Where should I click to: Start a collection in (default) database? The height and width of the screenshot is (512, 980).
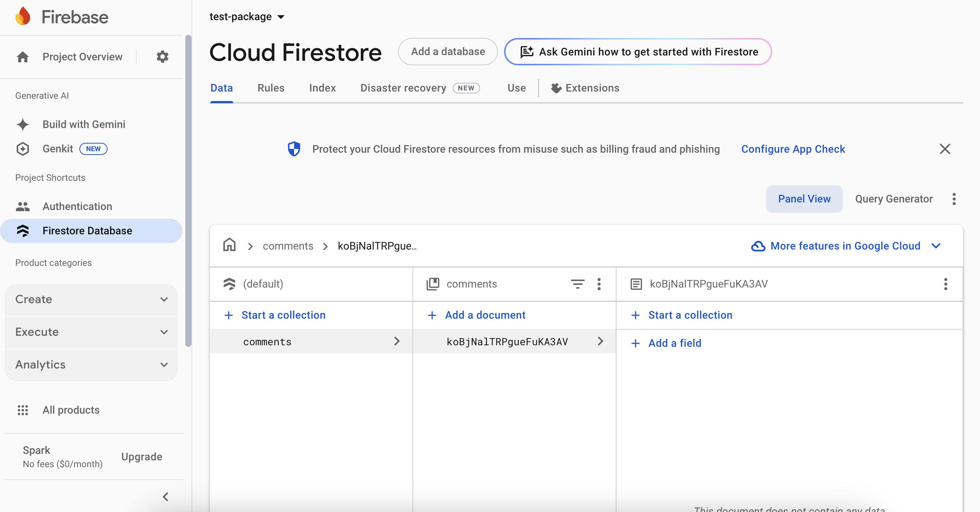tap(275, 315)
